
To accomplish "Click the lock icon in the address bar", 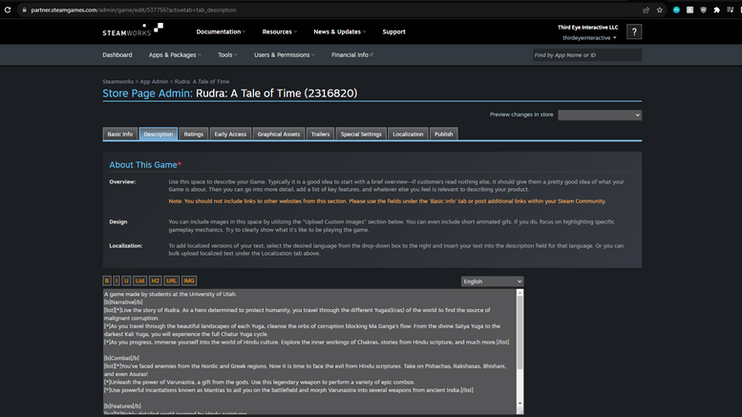I will pos(25,10).
